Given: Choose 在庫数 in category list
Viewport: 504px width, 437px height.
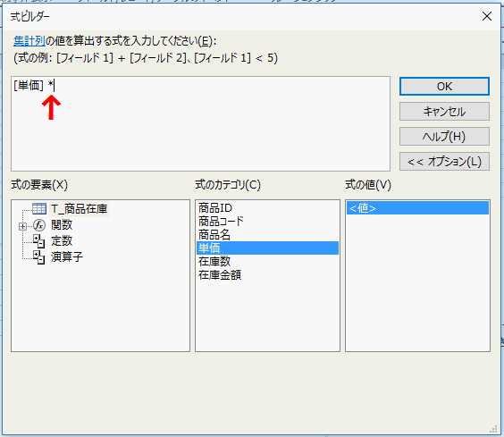Looking at the screenshot, I should pyautogui.click(x=267, y=262).
